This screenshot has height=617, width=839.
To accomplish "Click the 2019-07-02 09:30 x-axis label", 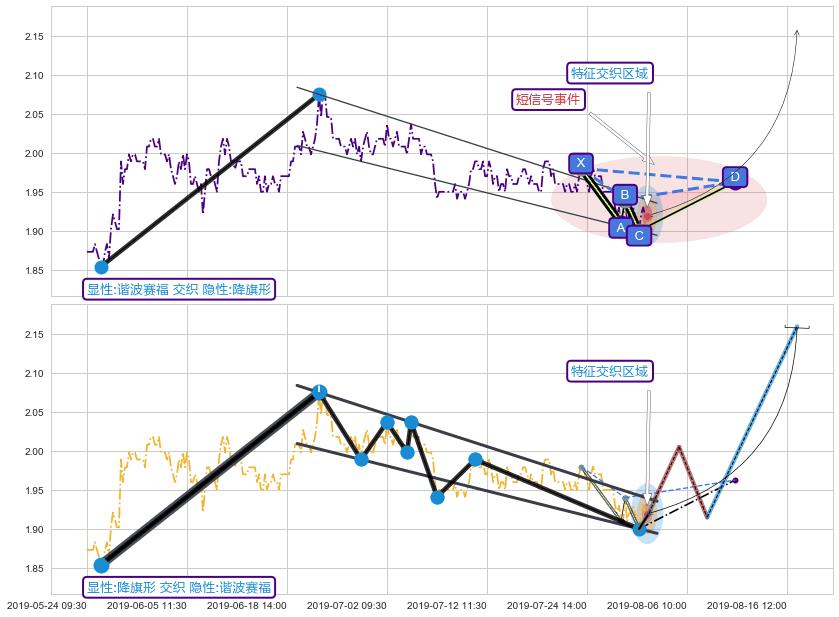I will tap(346, 605).
